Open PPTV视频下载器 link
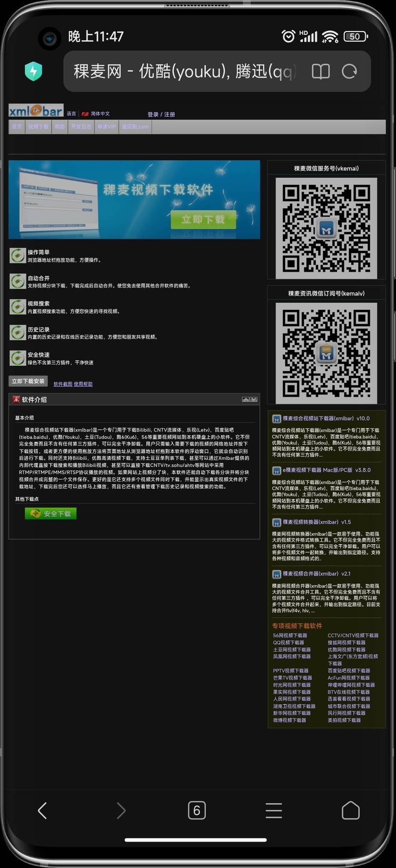Screen dimensions: 396x868 coord(291,671)
